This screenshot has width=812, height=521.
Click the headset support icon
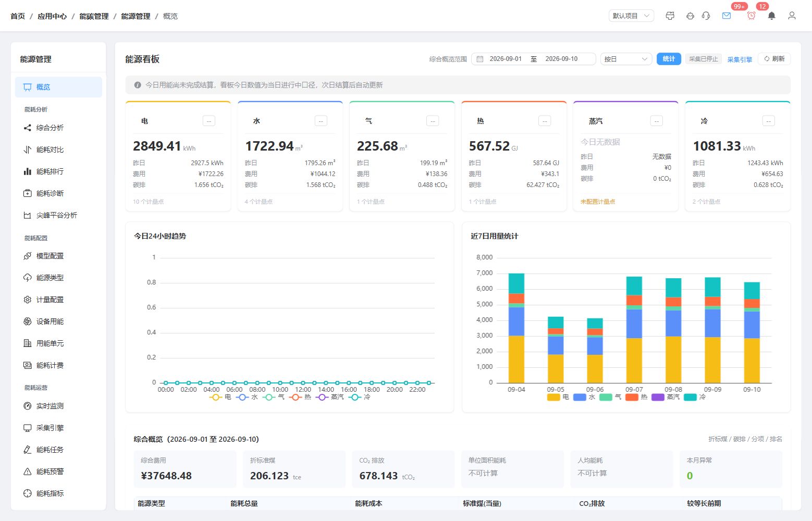point(706,16)
